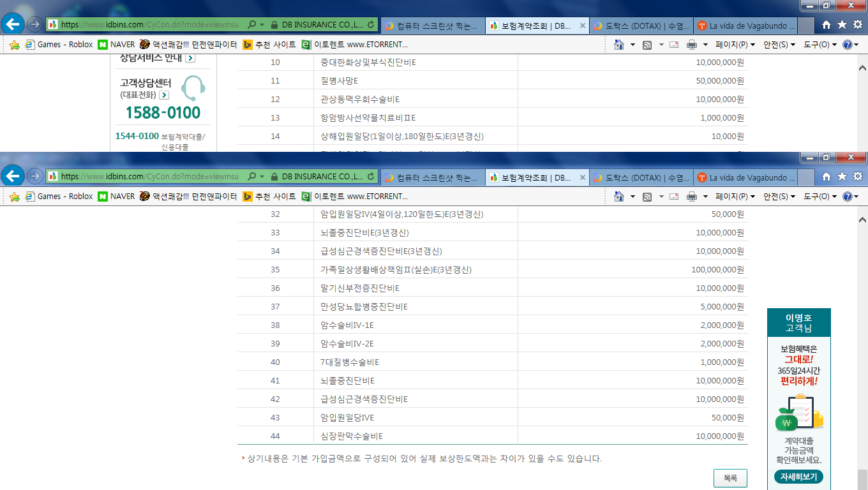Open the 안전(S) menu in the bottom window
The height and width of the screenshot is (490, 868).
(x=780, y=197)
